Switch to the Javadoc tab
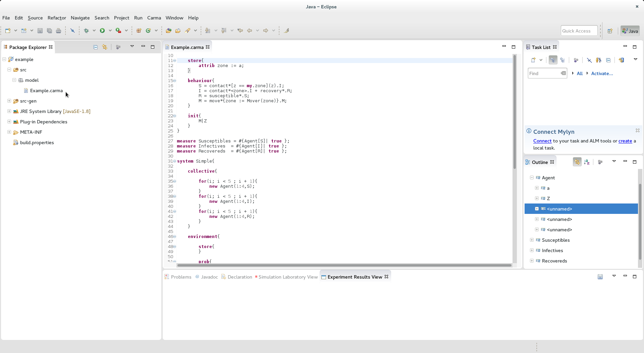 tap(207, 277)
